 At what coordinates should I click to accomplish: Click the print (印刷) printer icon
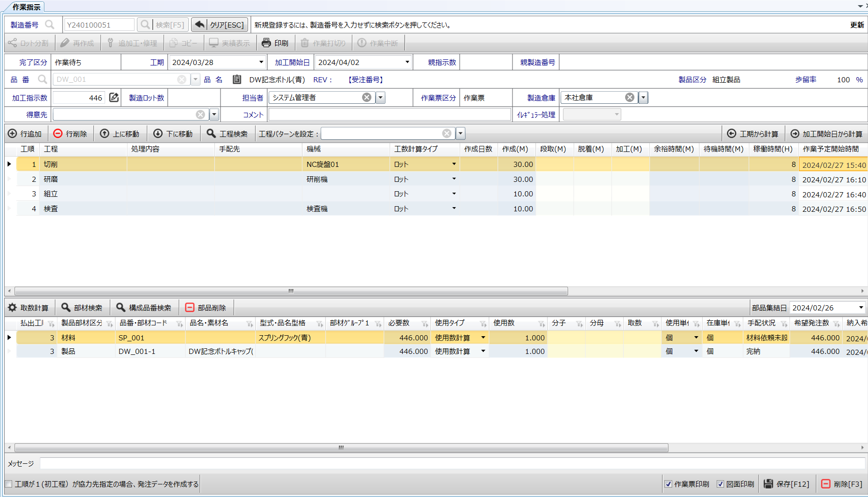click(x=266, y=43)
